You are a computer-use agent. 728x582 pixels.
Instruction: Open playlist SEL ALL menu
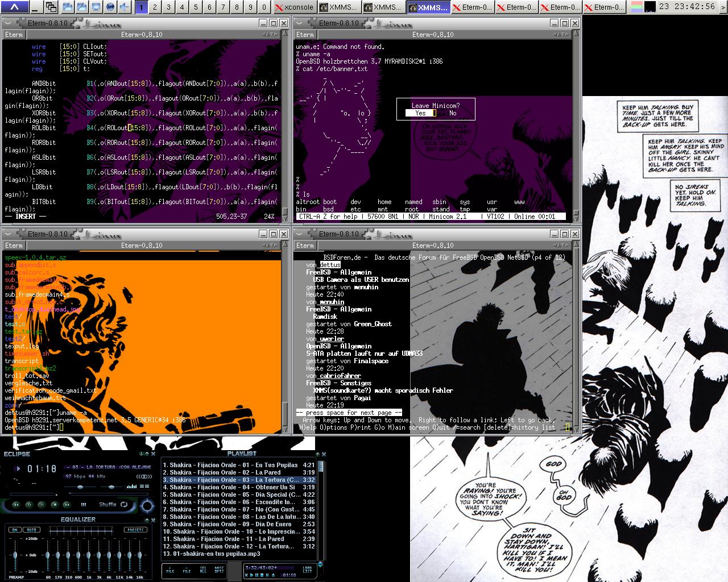click(x=203, y=570)
